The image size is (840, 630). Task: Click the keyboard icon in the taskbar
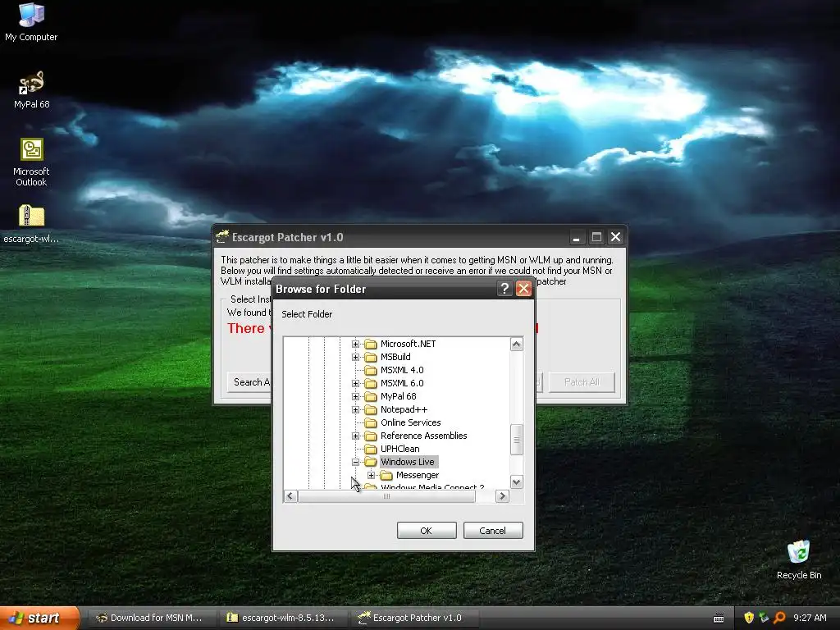click(719, 619)
